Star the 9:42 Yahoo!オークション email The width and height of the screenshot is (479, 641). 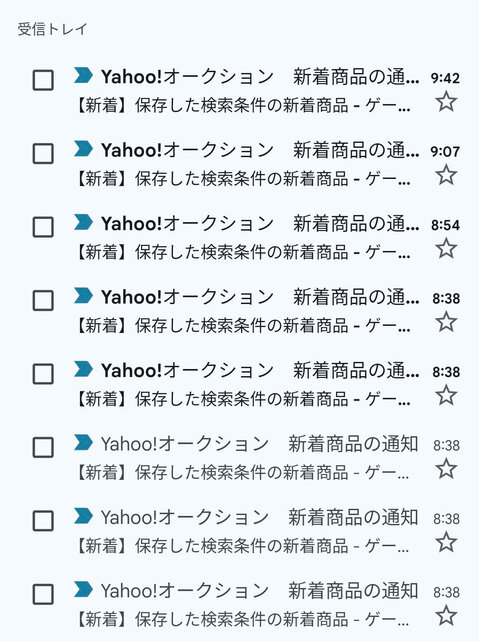[446, 101]
